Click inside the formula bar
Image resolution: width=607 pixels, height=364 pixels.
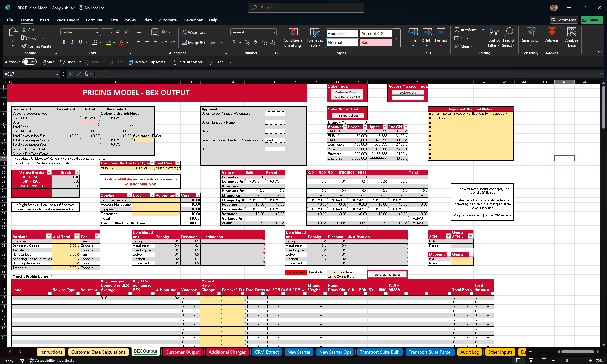(348, 74)
